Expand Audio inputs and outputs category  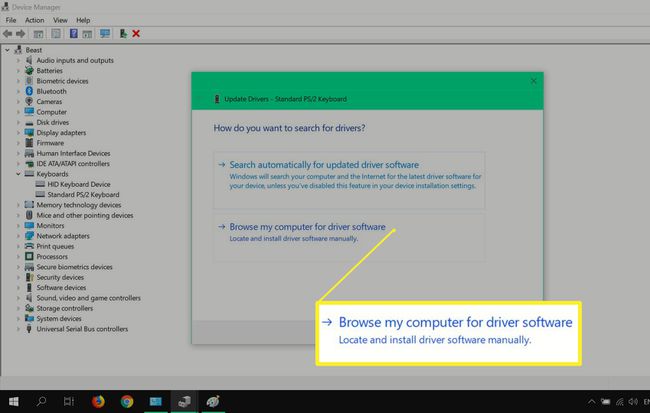[18, 60]
